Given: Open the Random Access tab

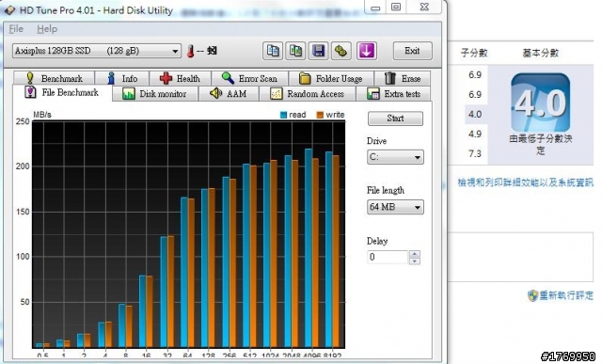Looking at the screenshot, I should click(308, 94).
